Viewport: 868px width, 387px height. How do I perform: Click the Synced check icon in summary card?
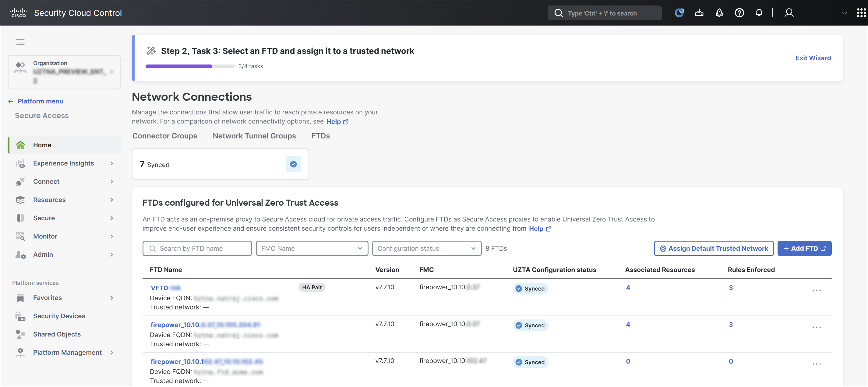293,164
